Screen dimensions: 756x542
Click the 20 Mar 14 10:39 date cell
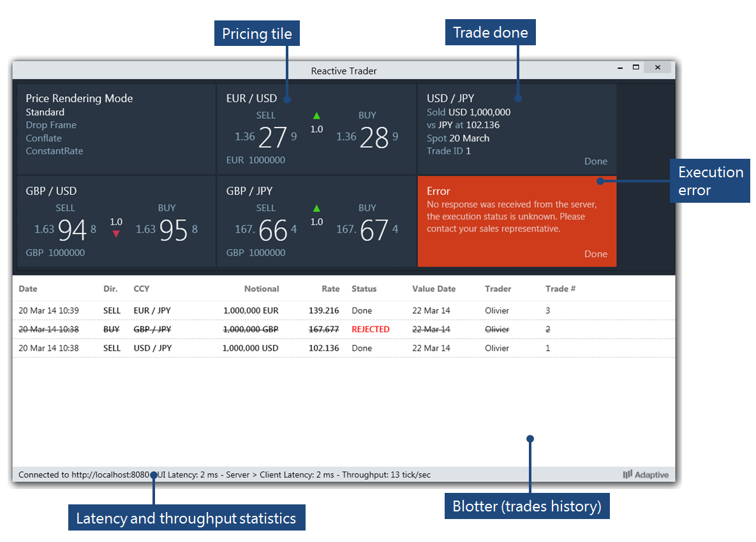(x=48, y=311)
